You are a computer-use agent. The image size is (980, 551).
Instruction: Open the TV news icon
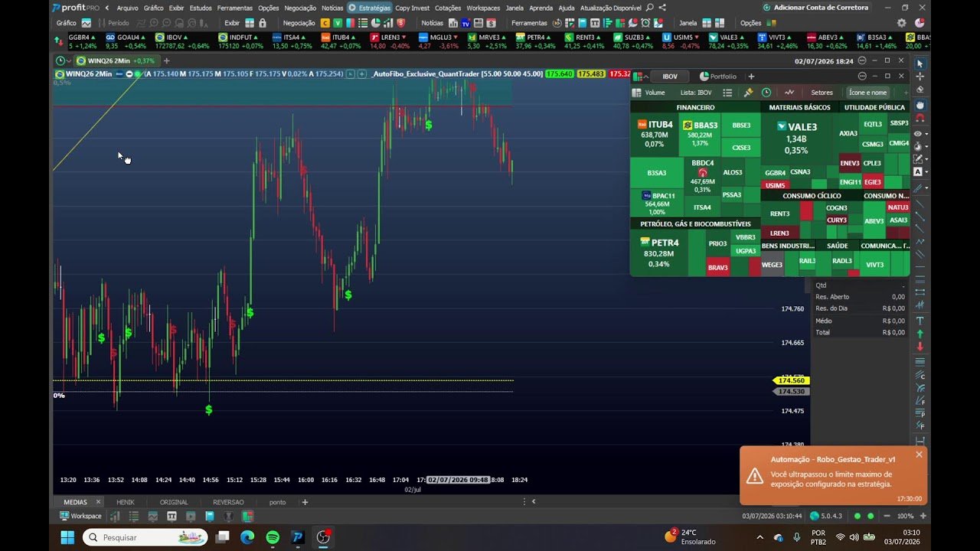tap(466, 23)
